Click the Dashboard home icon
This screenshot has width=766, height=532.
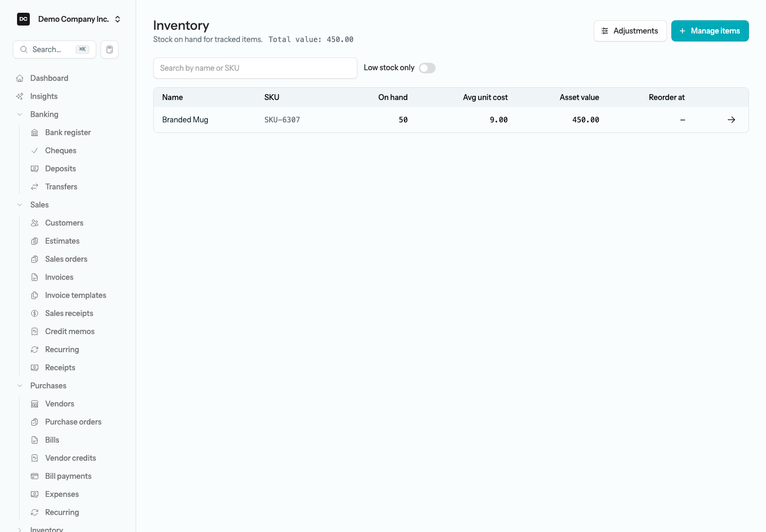20,78
